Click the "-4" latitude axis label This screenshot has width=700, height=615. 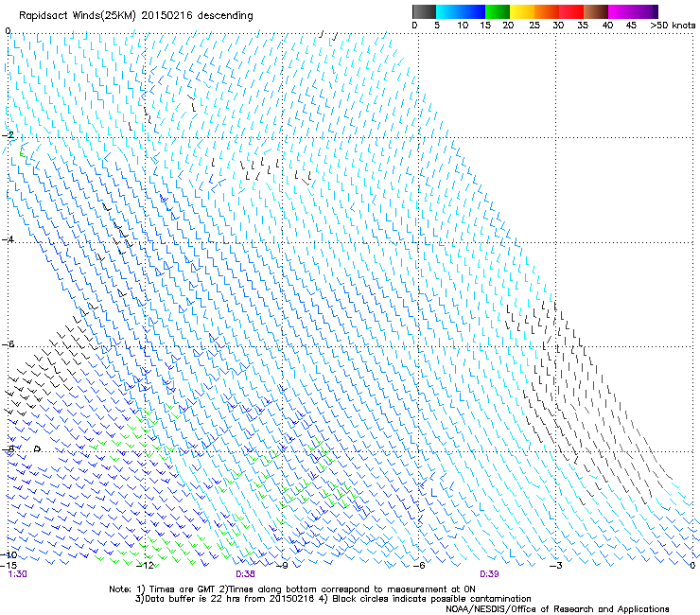[8, 239]
